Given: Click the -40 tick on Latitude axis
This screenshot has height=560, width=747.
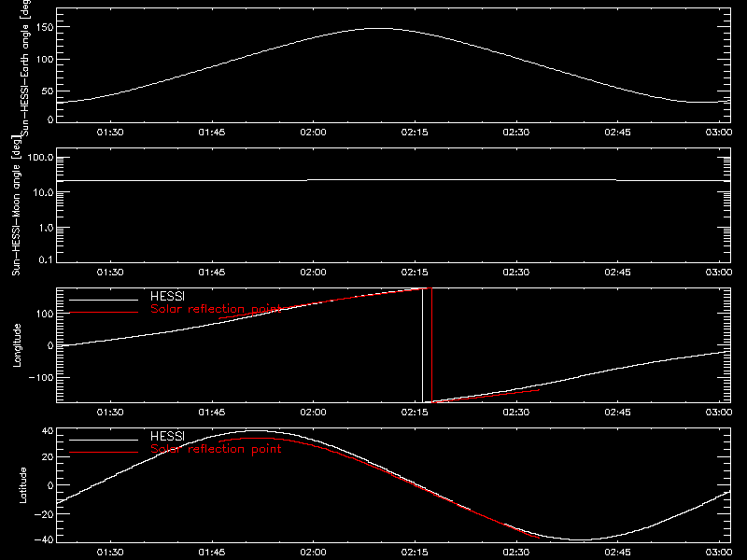Looking at the screenshot, I should coord(44,539).
